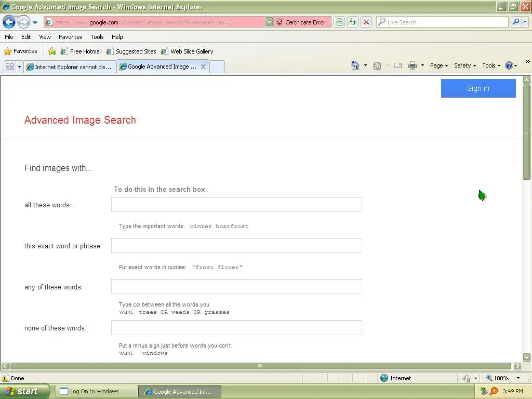
Task: Click the Windows Start button
Action: pyautogui.click(x=24, y=392)
